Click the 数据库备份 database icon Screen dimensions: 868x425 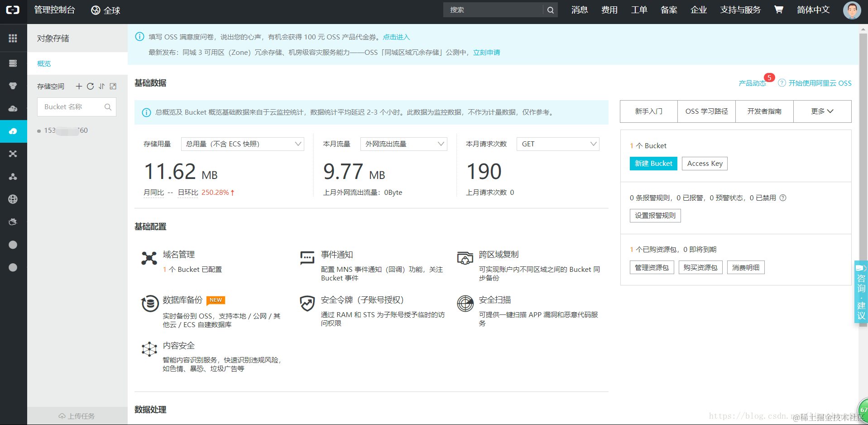tap(149, 303)
